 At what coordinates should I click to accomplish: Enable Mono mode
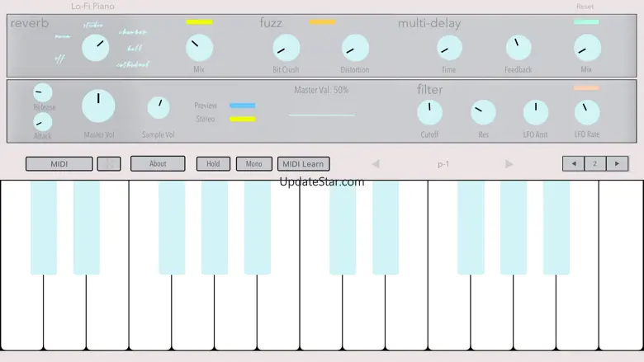click(x=253, y=163)
